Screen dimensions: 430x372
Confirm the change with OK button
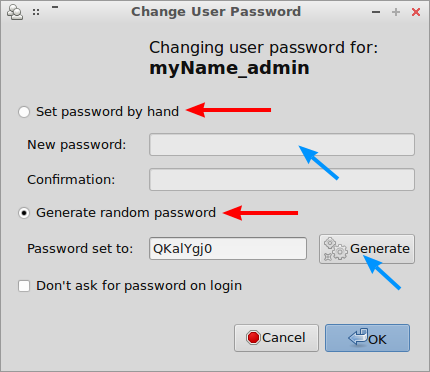[x=367, y=338]
